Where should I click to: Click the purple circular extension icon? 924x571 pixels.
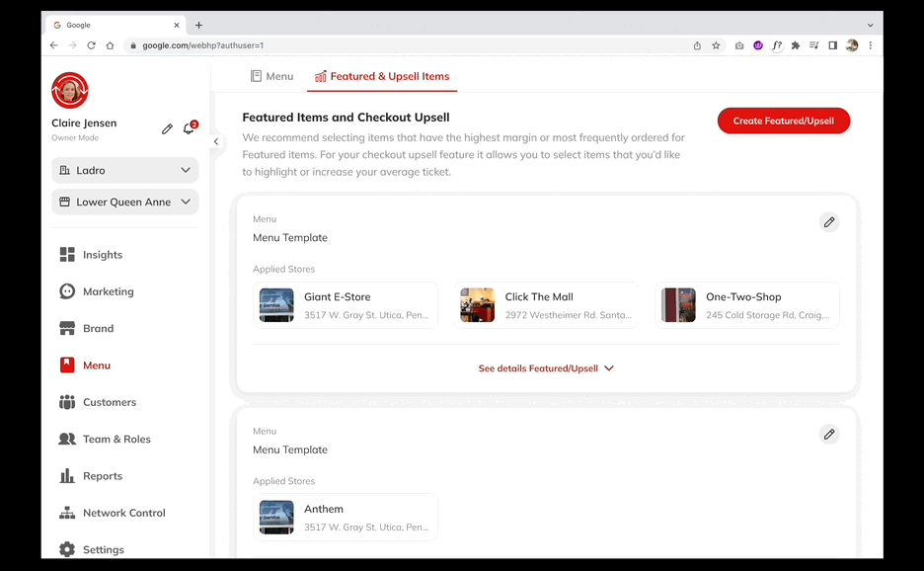click(x=758, y=45)
